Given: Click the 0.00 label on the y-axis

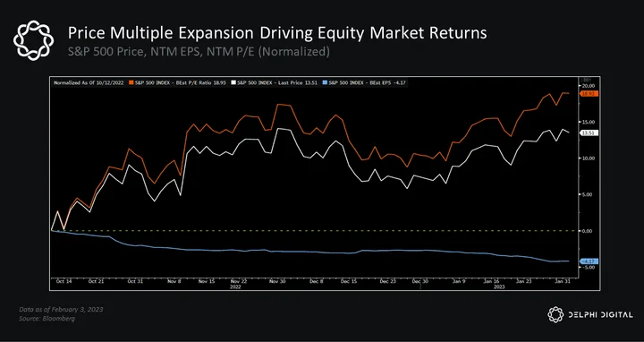Looking at the screenshot, I should pyautogui.click(x=589, y=231).
